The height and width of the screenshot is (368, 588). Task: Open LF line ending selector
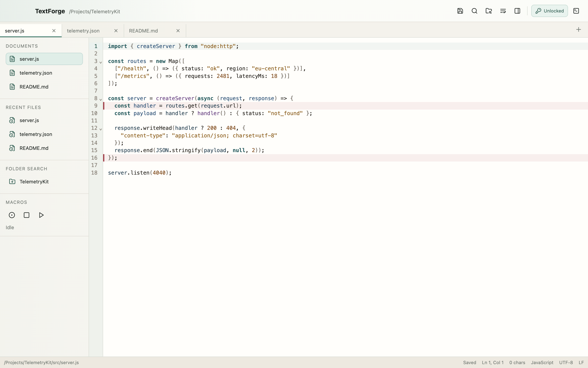pos(581,362)
